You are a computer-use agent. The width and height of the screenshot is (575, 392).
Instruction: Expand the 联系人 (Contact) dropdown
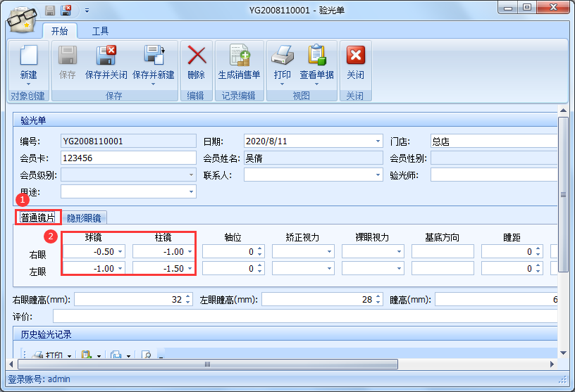click(x=378, y=175)
